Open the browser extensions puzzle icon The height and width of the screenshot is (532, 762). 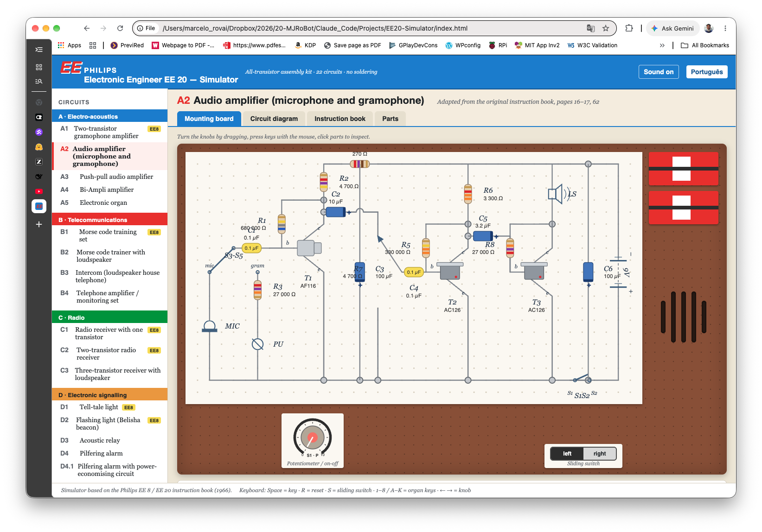(x=629, y=28)
